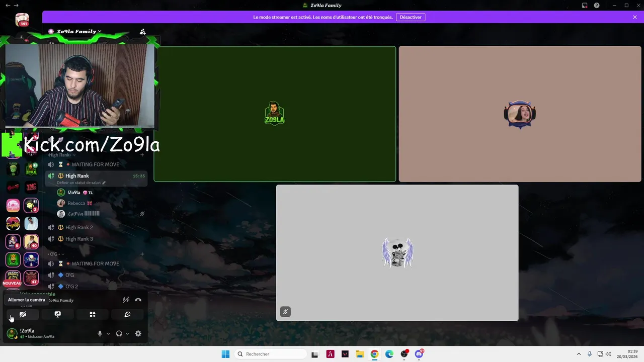Open OBS Studio from the taskbar
The width and height of the screenshot is (644, 362).
(x=404, y=354)
